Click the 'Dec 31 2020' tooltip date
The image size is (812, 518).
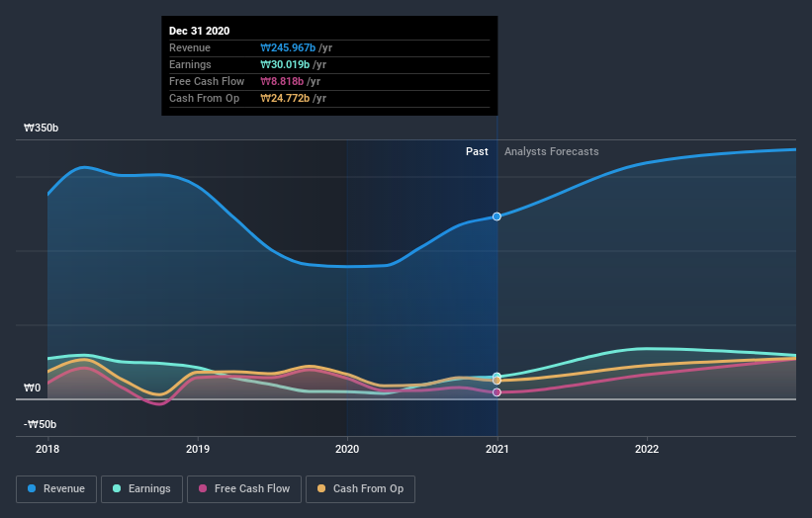pyautogui.click(x=200, y=31)
